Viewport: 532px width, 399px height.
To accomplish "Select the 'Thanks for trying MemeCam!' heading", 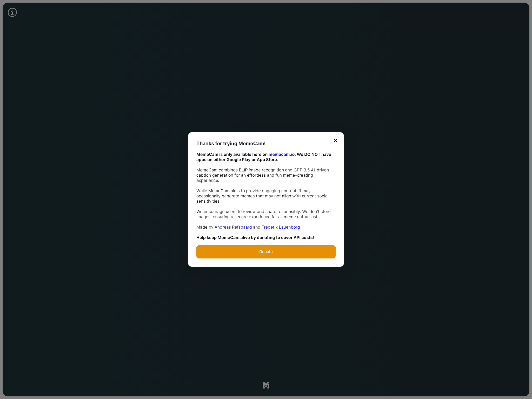I will coord(231,143).
